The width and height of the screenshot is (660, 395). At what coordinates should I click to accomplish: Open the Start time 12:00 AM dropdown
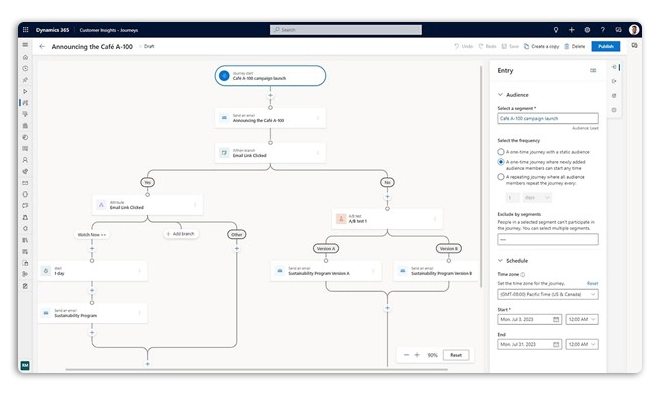point(582,320)
